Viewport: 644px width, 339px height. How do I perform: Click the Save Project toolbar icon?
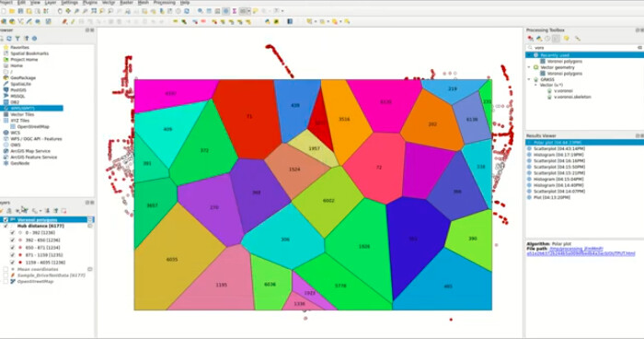point(20,11)
